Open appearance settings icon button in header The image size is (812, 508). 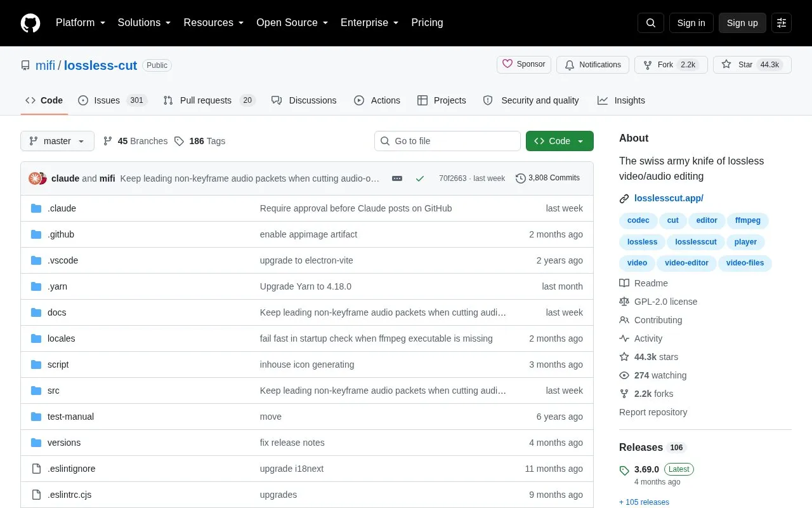pyautogui.click(x=782, y=23)
